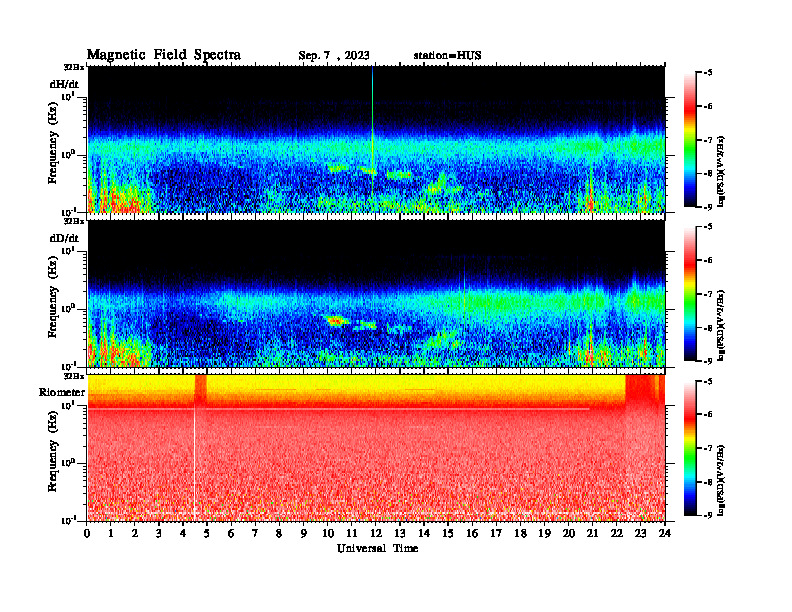Click hour tick label "6" on time axis
The height and width of the screenshot is (612, 792).
pos(231,533)
